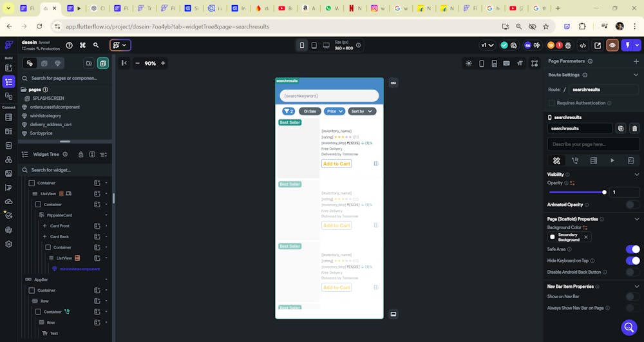Adjust the Opacity slider handle
The width and height of the screenshot is (644, 342).
point(604,192)
